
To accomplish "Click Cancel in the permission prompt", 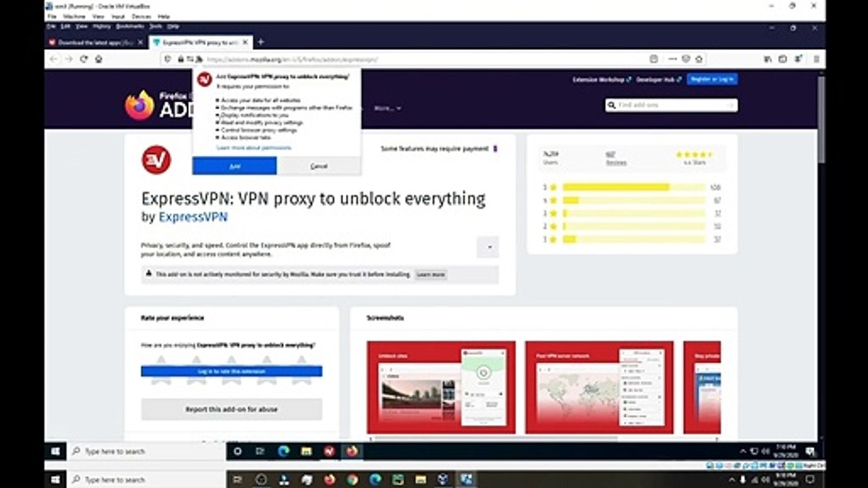I will click(x=319, y=166).
